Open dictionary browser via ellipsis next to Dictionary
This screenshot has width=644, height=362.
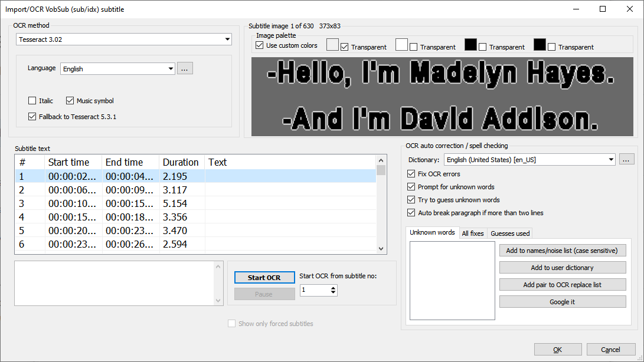(x=627, y=159)
